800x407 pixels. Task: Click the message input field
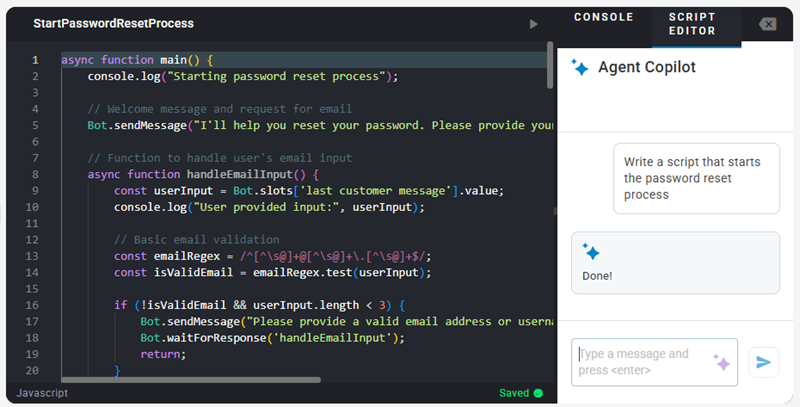640,362
